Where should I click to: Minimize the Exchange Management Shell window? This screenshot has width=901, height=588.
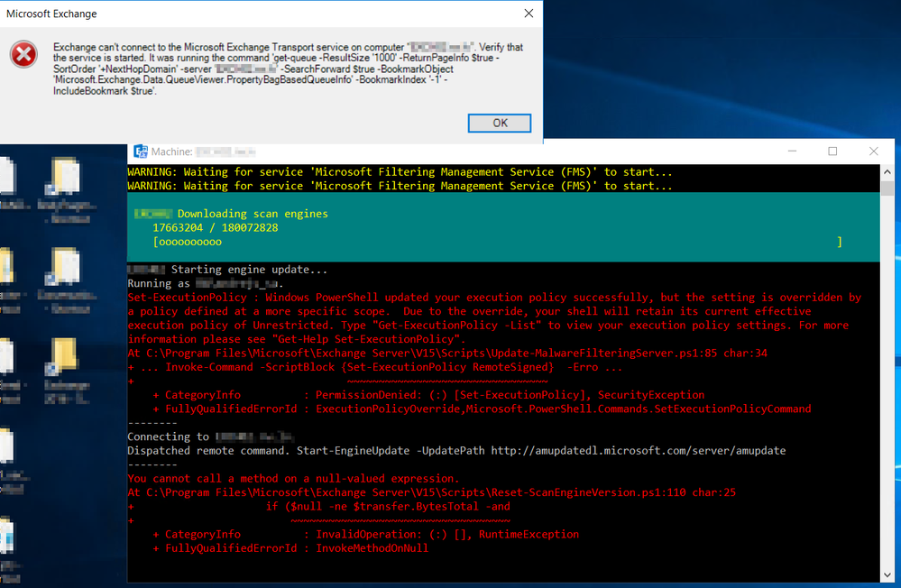[x=793, y=152]
